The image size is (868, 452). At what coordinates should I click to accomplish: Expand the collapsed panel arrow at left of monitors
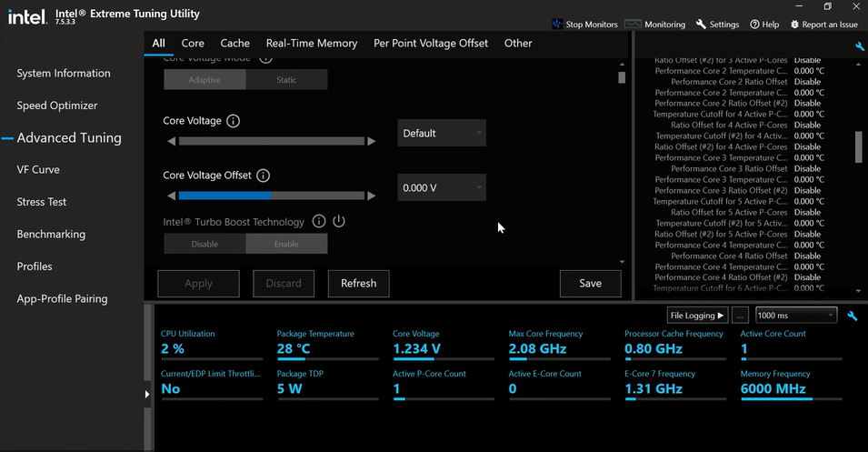tap(146, 395)
